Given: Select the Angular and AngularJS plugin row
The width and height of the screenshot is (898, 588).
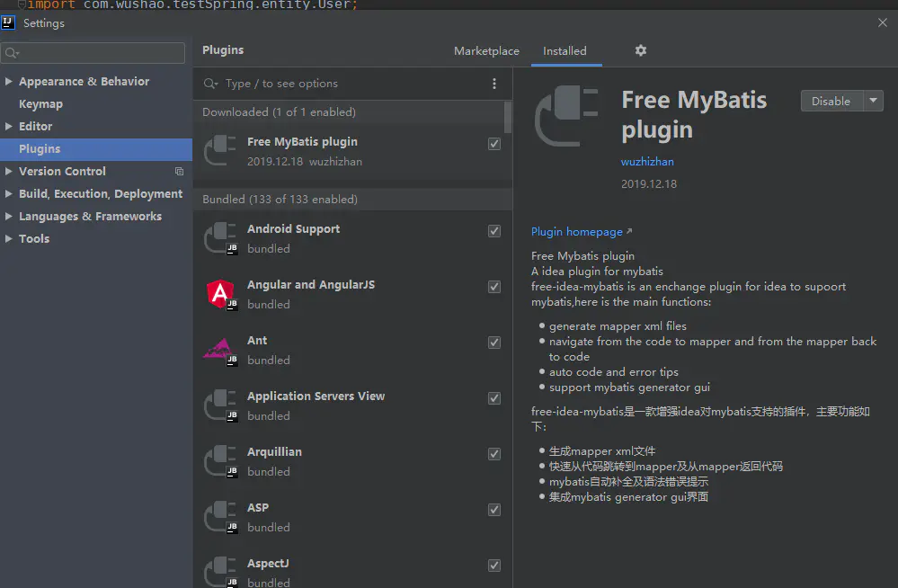Looking at the screenshot, I should (x=352, y=294).
